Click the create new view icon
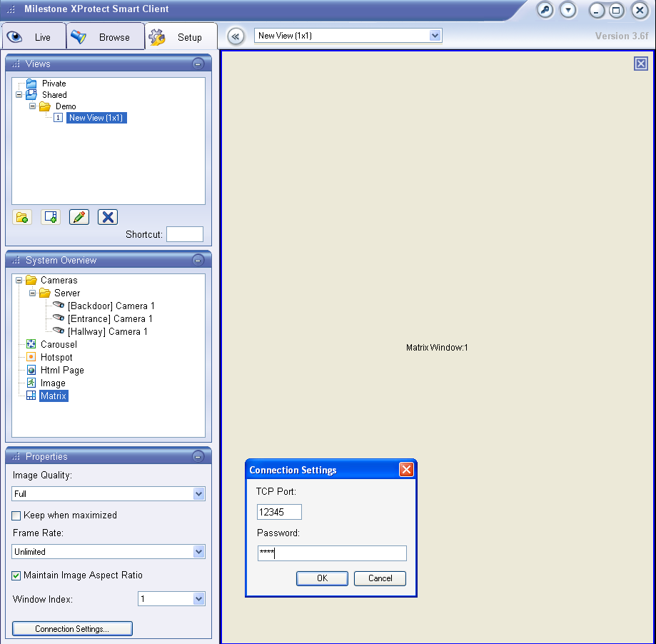 tap(50, 217)
